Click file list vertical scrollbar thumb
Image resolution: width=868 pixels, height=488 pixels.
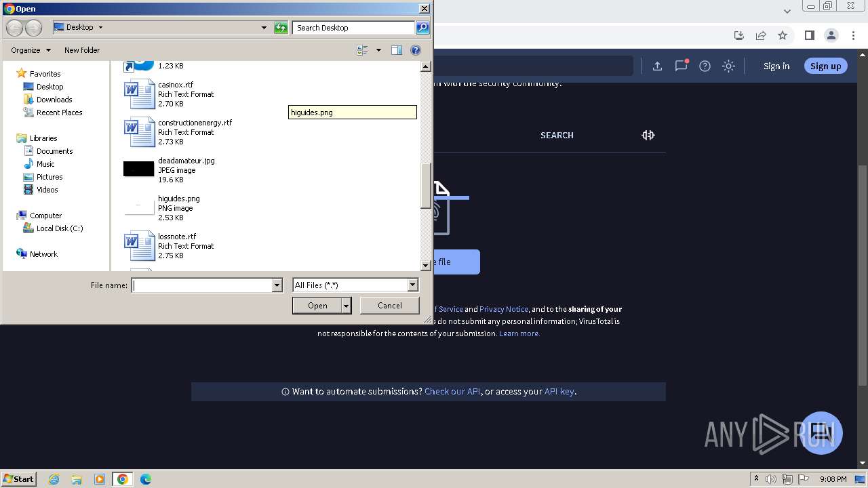[x=426, y=186]
